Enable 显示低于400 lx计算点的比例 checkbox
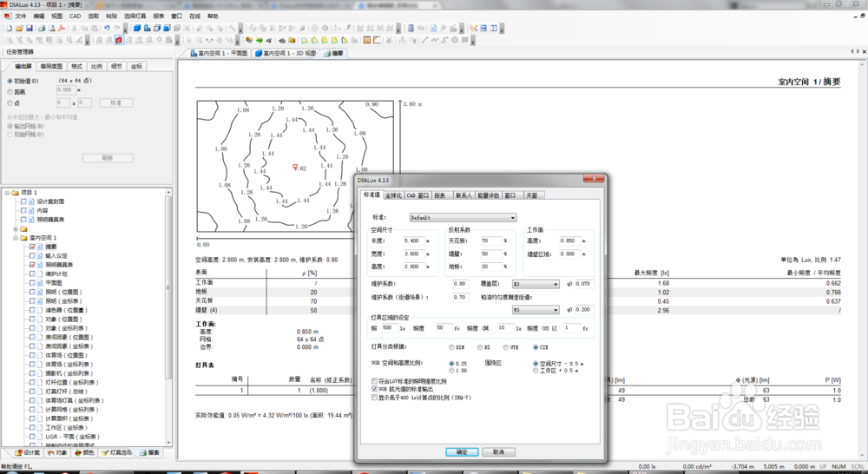Viewport: 868px width, 474px height. point(375,397)
